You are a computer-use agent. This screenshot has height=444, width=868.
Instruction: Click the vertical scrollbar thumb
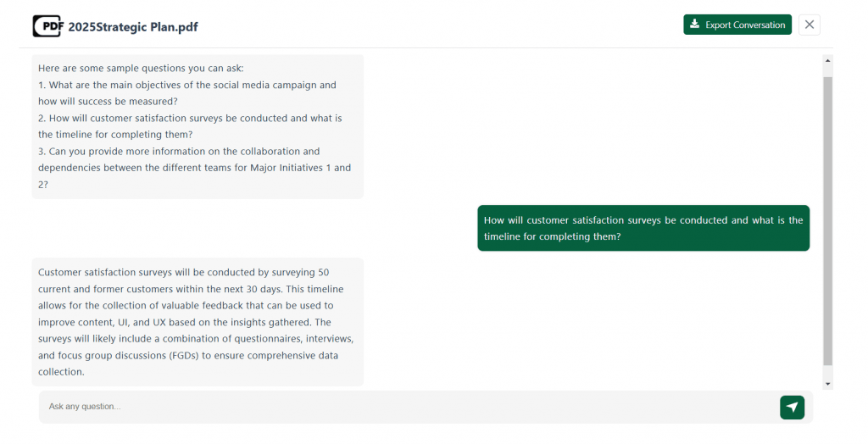point(827,221)
